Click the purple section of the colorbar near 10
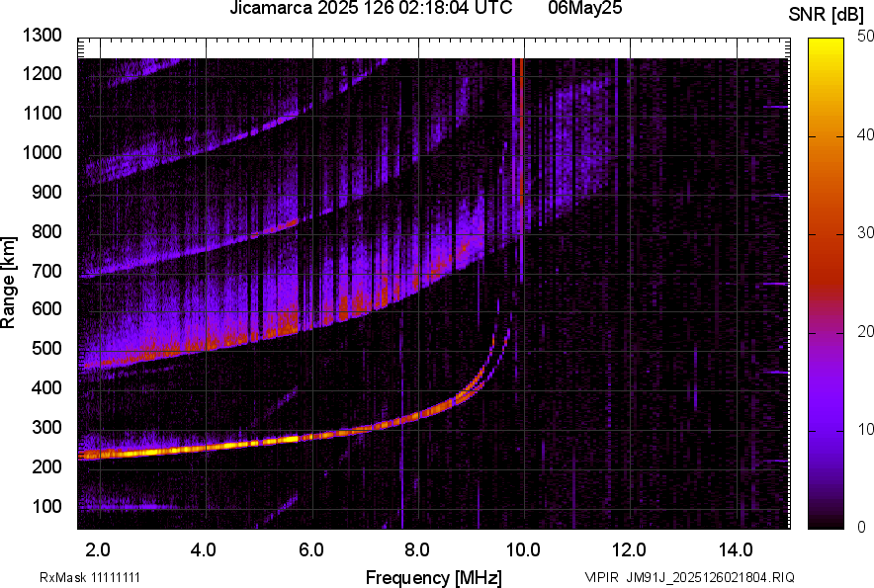The image size is (874, 588). (x=828, y=431)
